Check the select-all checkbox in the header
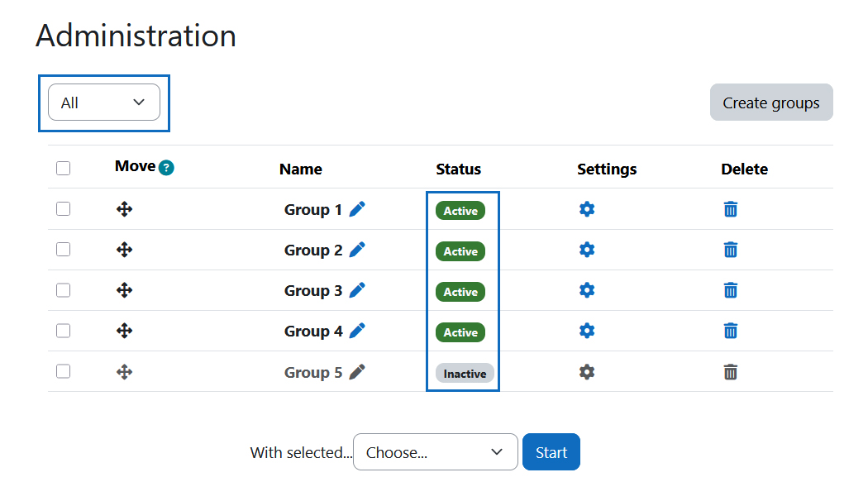Screen dimensions: 868x501 [x=63, y=168]
